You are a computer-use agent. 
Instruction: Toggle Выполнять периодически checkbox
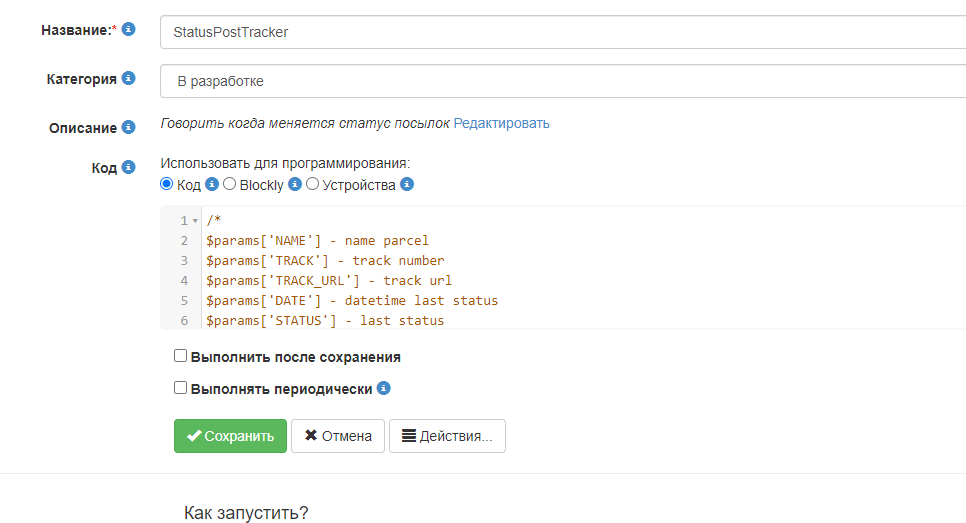click(181, 388)
